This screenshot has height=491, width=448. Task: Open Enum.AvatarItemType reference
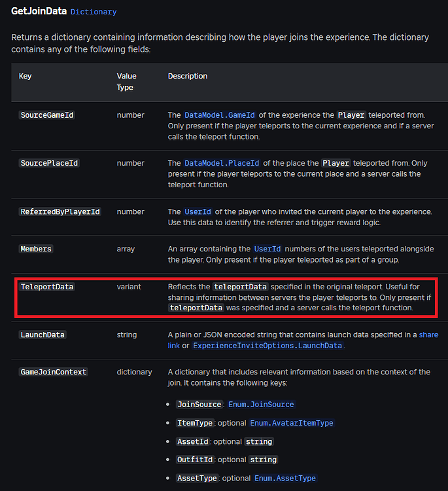[292, 423]
